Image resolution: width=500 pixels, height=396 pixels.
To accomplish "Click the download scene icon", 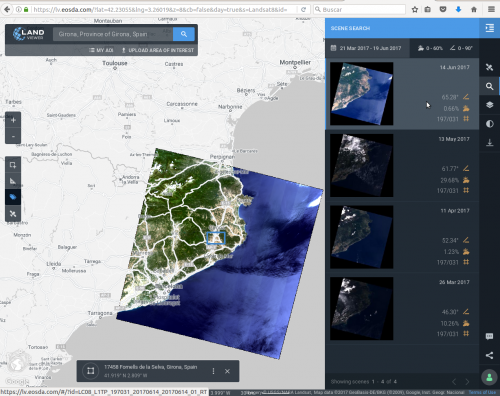I will 489,143.
